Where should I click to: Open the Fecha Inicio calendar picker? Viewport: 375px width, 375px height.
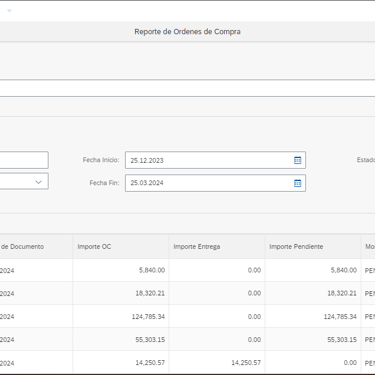point(297,160)
